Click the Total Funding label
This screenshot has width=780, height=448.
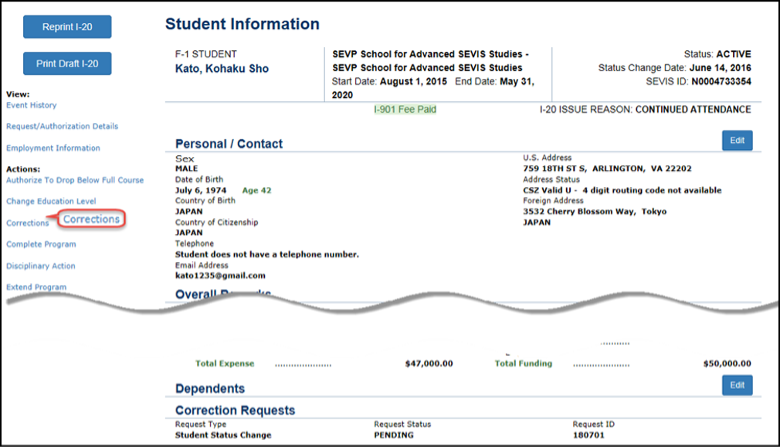(x=523, y=363)
